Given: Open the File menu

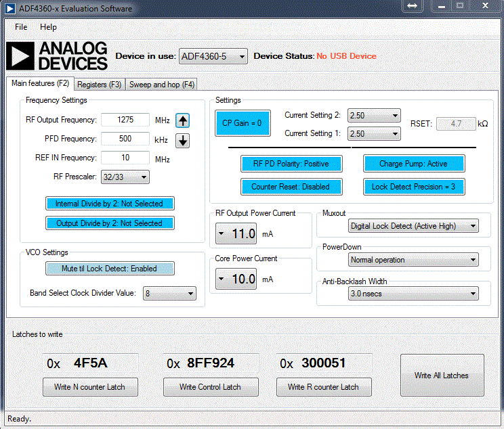Looking at the screenshot, I should click(x=21, y=27).
